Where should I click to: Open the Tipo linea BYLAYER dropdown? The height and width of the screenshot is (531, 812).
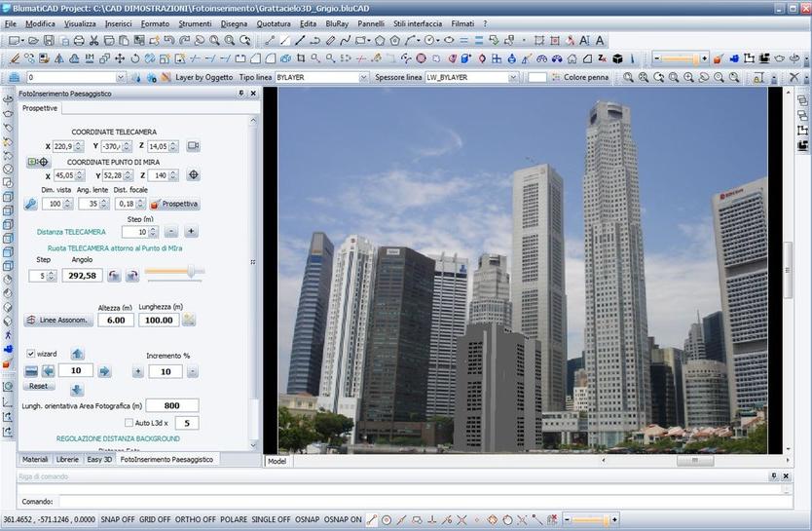pyautogui.click(x=364, y=77)
